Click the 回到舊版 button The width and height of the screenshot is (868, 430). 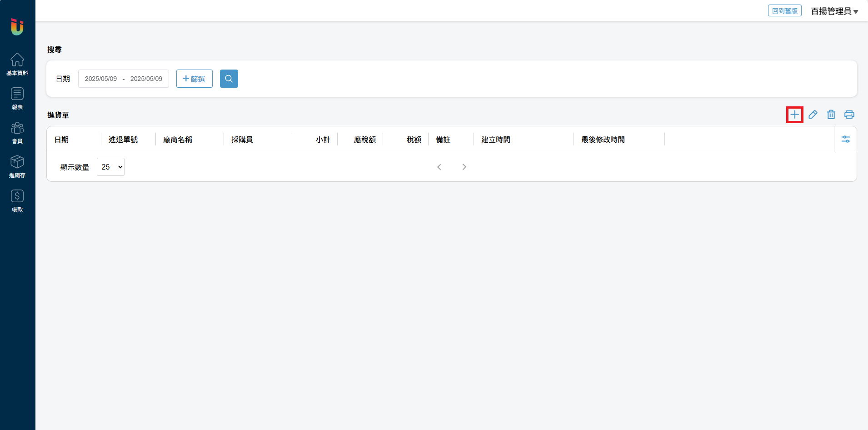784,10
